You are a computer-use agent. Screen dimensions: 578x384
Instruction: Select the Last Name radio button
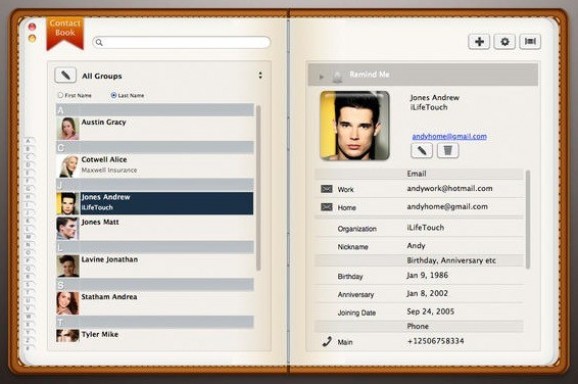[114, 95]
